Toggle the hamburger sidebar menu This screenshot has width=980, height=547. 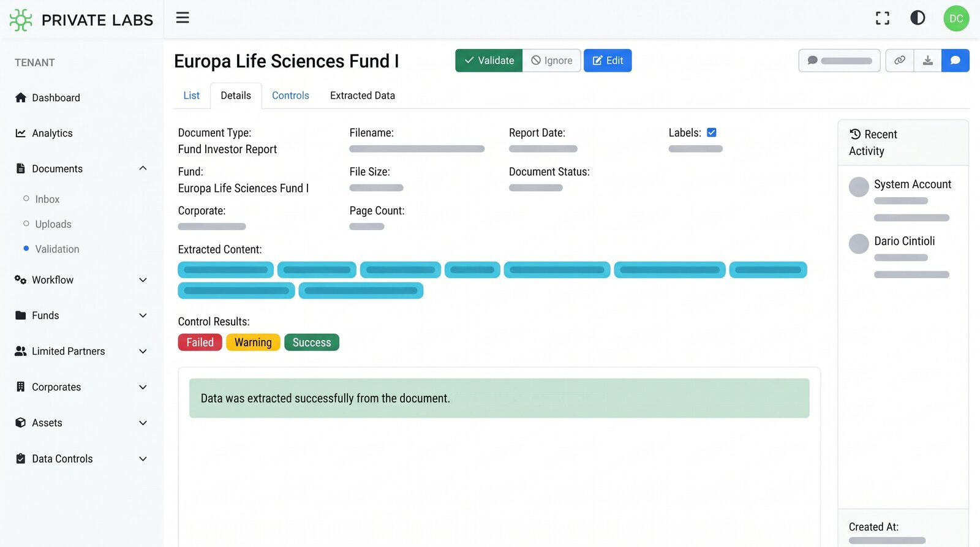coord(183,18)
